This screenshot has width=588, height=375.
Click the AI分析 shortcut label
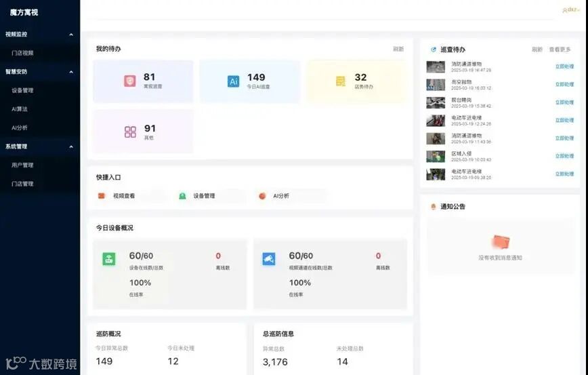pyautogui.click(x=281, y=195)
